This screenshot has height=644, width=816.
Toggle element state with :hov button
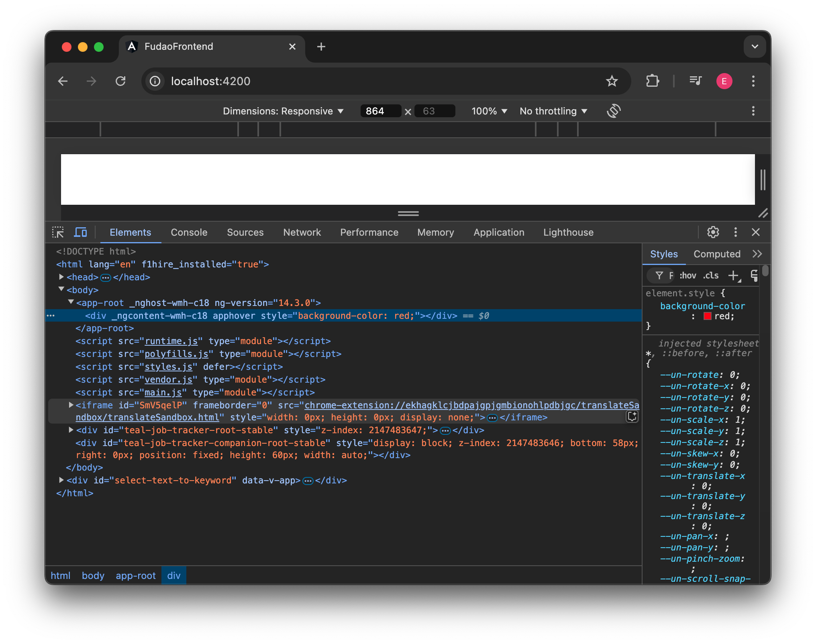[687, 275]
